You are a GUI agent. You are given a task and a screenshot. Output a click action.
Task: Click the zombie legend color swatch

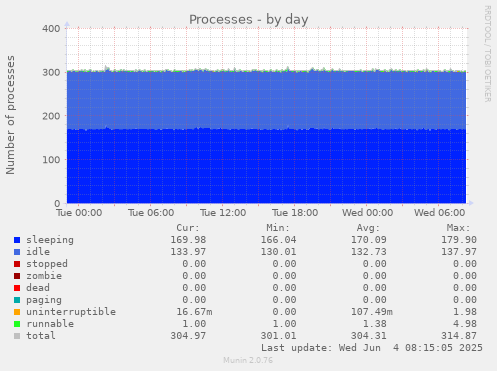pos(17,276)
